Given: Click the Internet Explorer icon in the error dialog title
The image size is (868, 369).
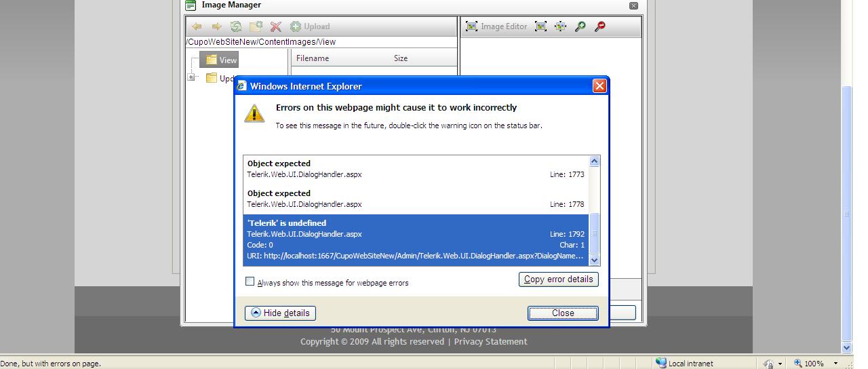Looking at the screenshot, I should (x=241, y=86).
